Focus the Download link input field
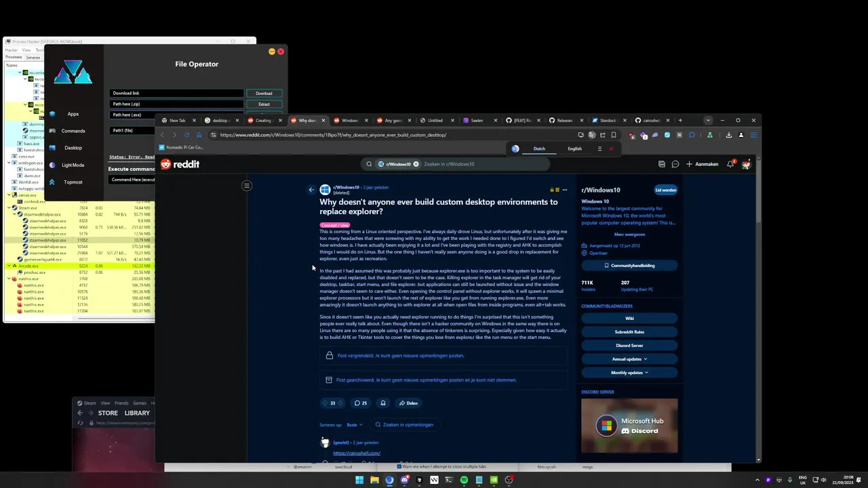 pyautogui.click(x=176, y=94)
